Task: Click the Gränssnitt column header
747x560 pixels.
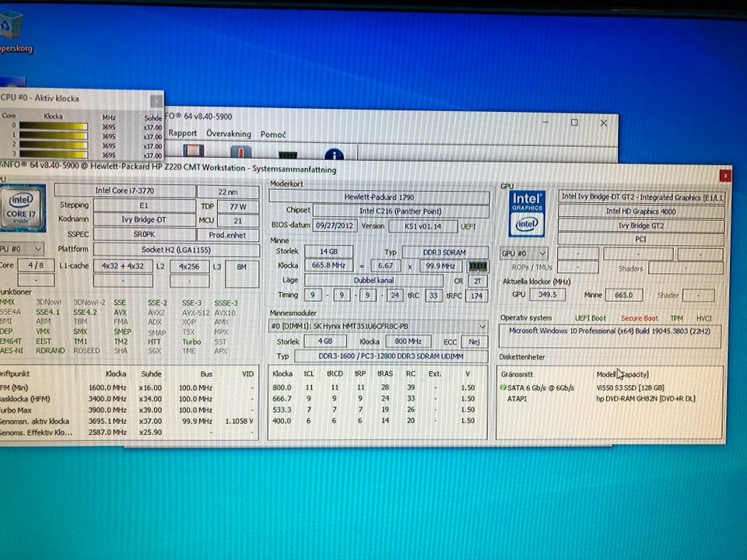Action: tap(517, 374)
